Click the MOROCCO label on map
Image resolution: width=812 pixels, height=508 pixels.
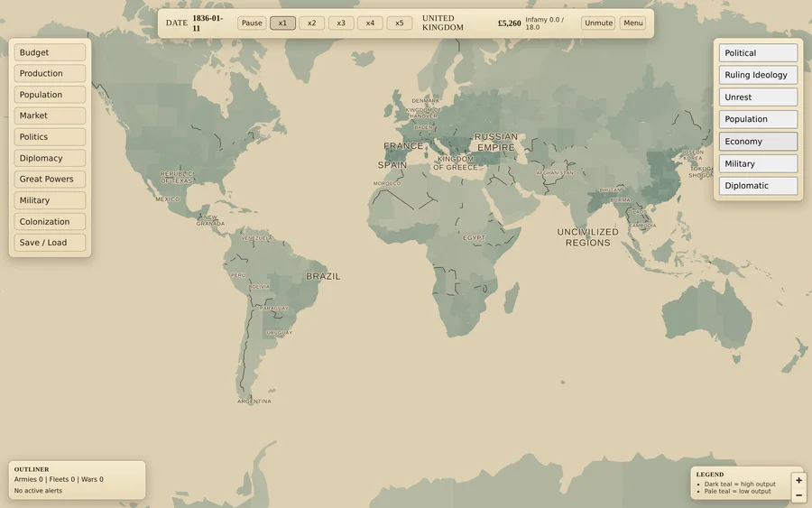tap(387, 183)
